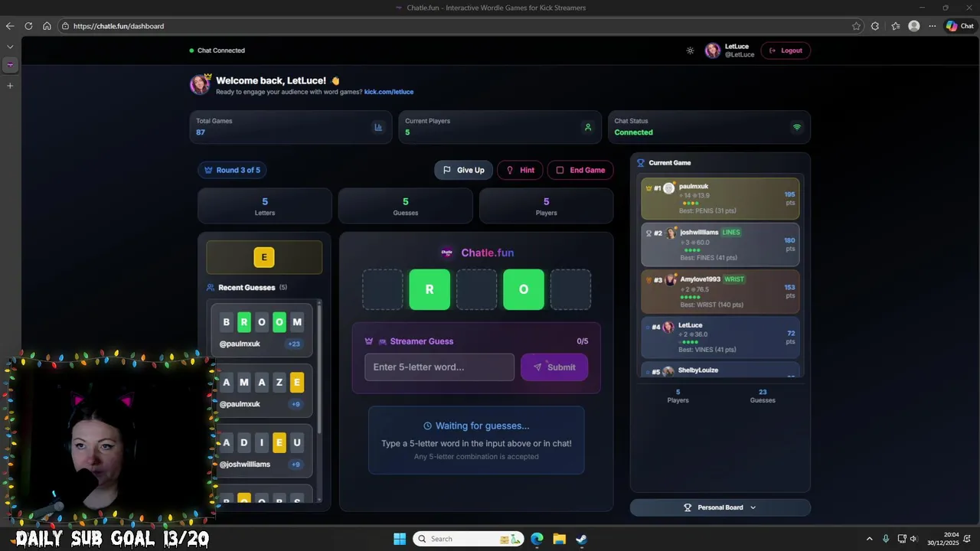Screen dimensions: 980x551
Task: Request a Hint for the word
Action: pyautogui.click(x=520, y=170)
